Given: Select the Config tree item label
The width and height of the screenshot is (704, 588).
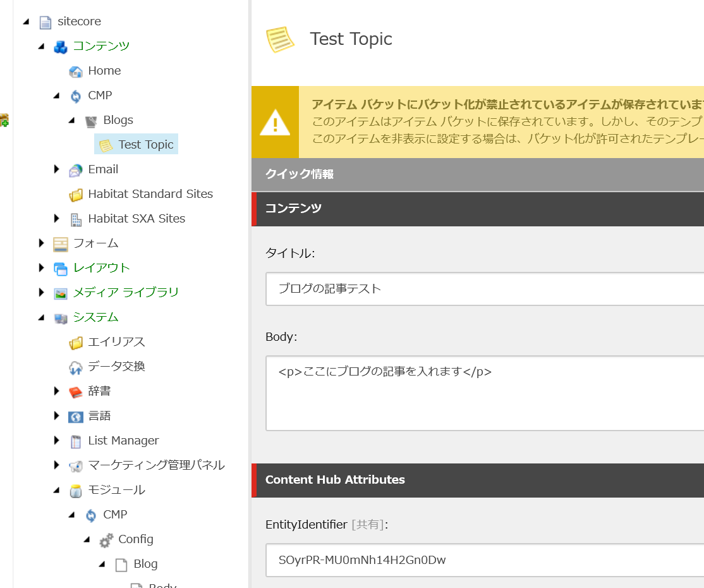Looking at the screenshot, I should pyautogui.click(x=136, y=539).
